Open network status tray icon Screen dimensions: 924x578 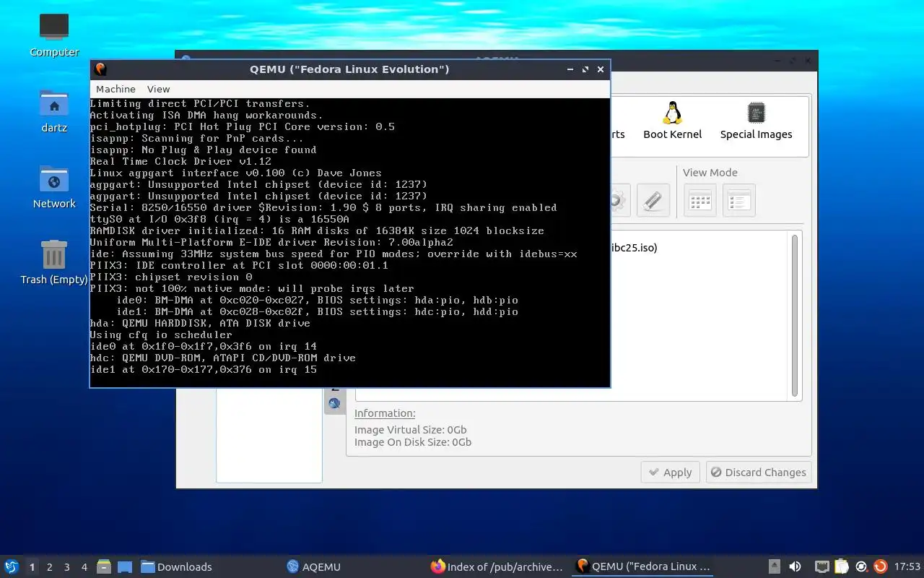tap(822, 567)
